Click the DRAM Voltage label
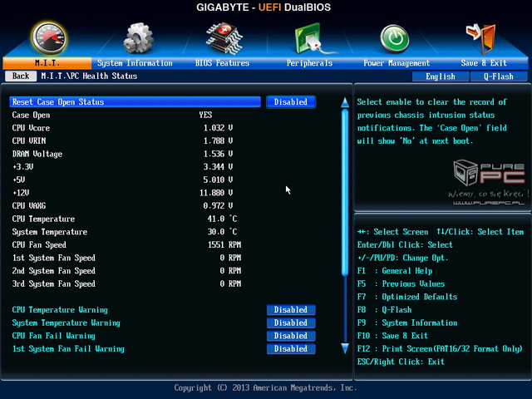The height and width of the screenshot is (399, 532). pyautogui.click(x=37, y=154)
